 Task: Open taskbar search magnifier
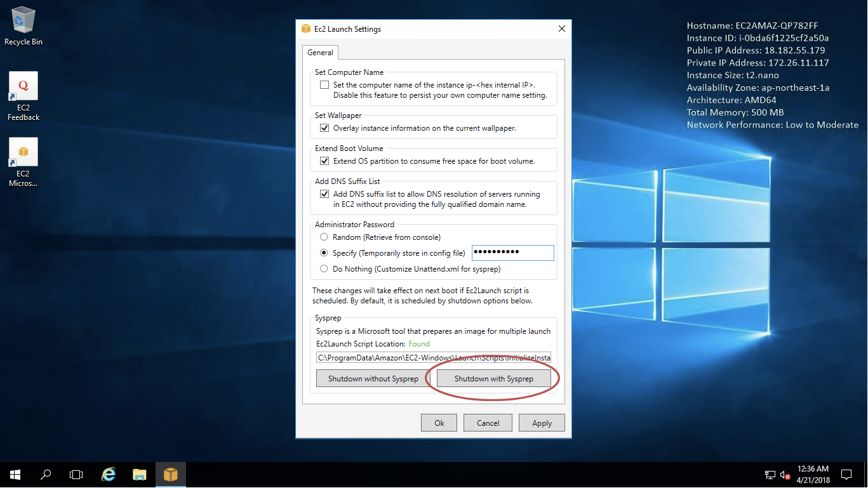[46, 475]
